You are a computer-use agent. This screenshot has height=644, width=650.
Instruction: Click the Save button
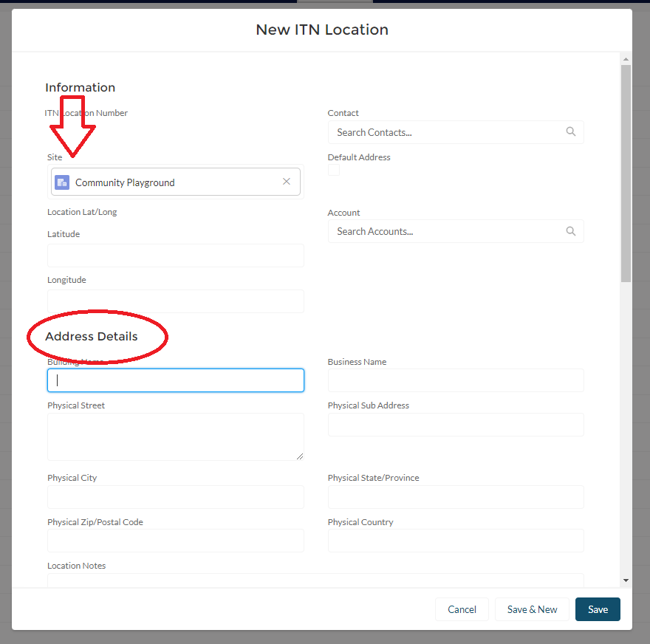click(598, 609)
